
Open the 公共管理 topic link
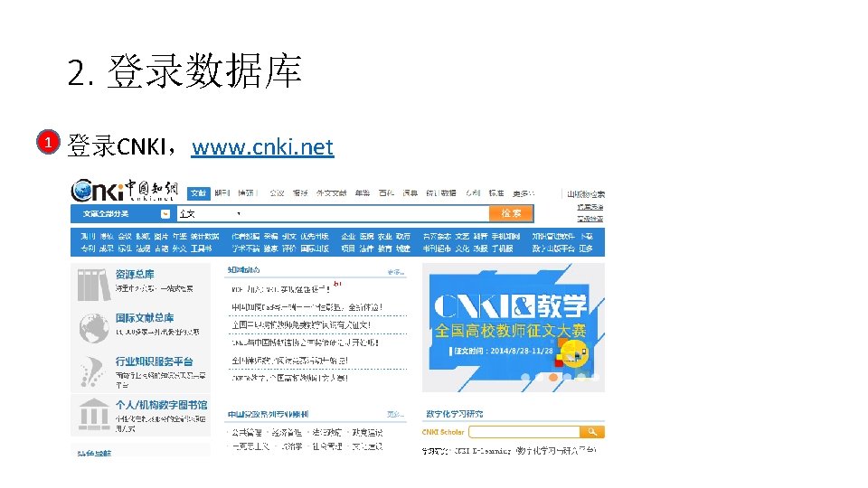tap(247, 433)
